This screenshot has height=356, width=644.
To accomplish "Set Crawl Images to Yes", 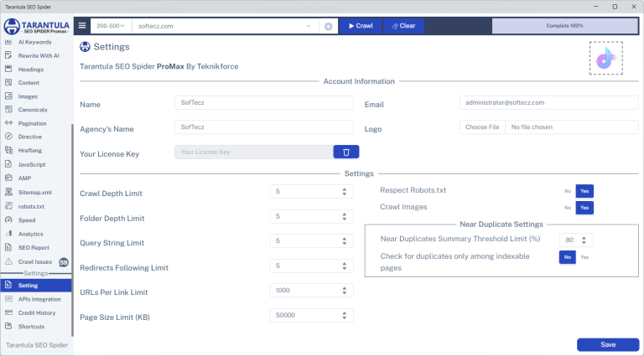I will [584, 208].
